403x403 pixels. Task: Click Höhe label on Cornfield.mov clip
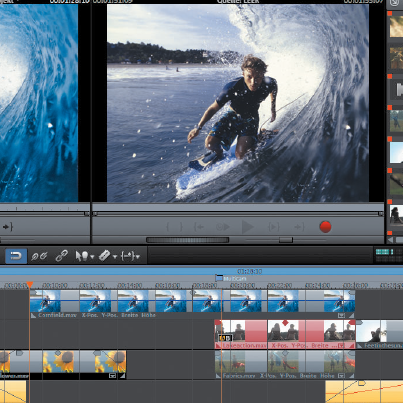[148, 315]
